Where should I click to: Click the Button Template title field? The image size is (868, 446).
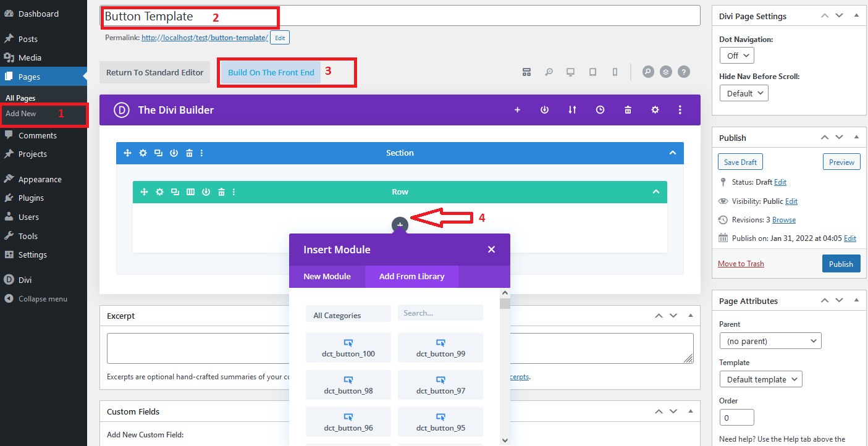400,16
